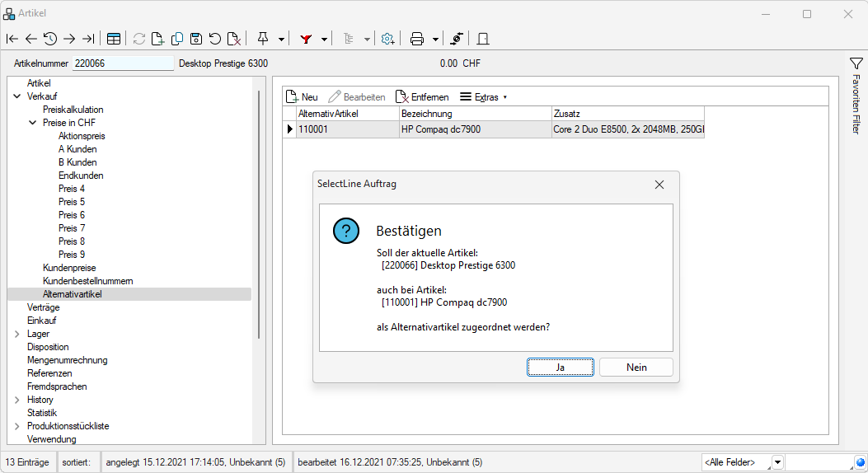Open the print dropdown arrow
Image resolution: width=868 pixels, height=473 pixels.
pyautogui.click(x=436, y=40)
